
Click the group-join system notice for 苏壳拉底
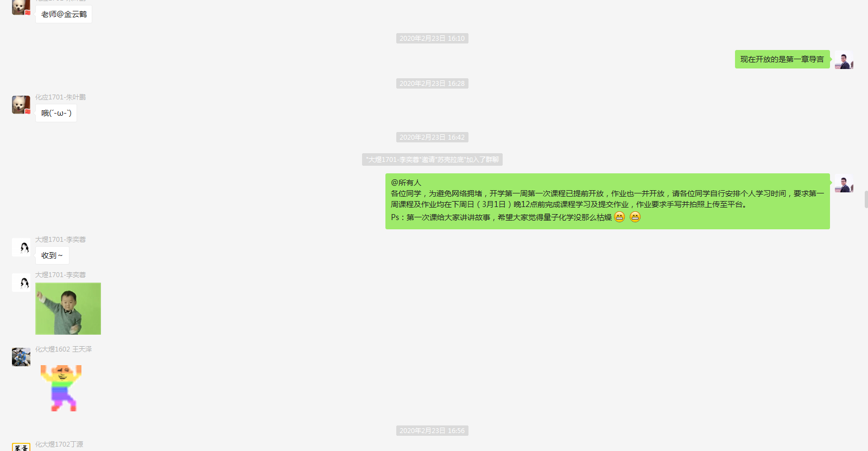432,160
